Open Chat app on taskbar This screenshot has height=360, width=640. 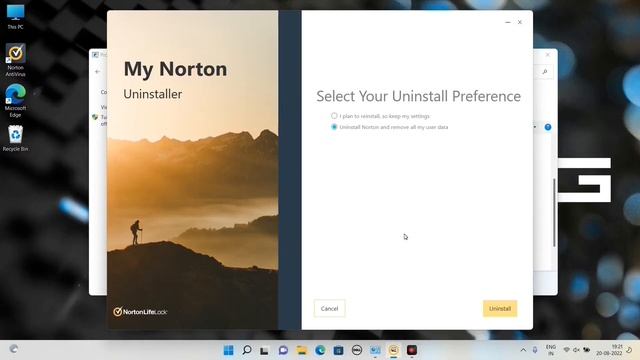pos(283,350)
